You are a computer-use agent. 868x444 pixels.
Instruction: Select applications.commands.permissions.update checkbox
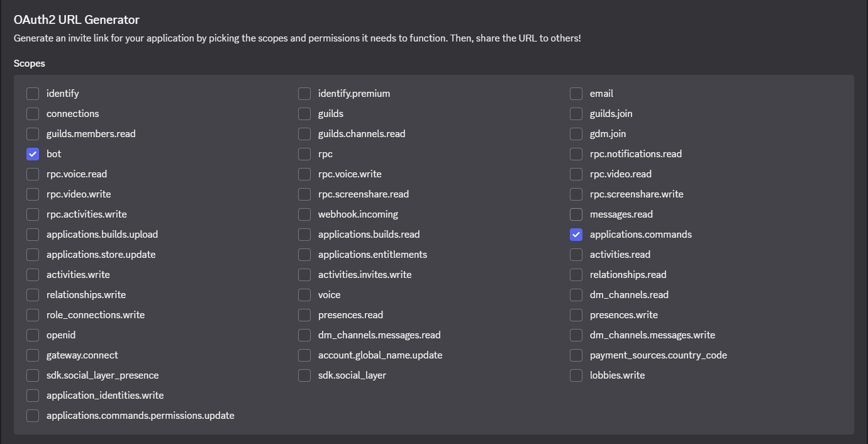point(33,416)
